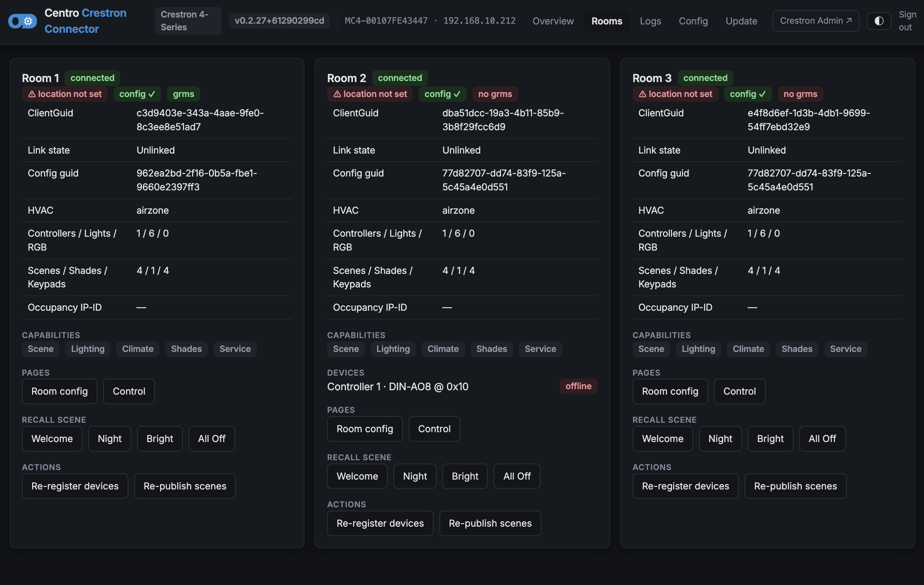Open Room config page for Room 2
The height and width of the screenshot is (585, 924).
point(365,429)
